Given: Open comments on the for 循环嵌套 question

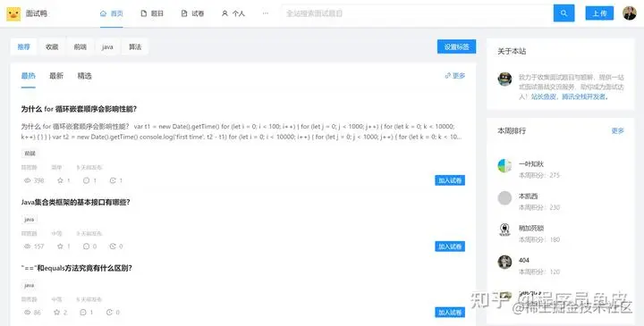Looking at the screenshot, I should click(x=86, y=180).
